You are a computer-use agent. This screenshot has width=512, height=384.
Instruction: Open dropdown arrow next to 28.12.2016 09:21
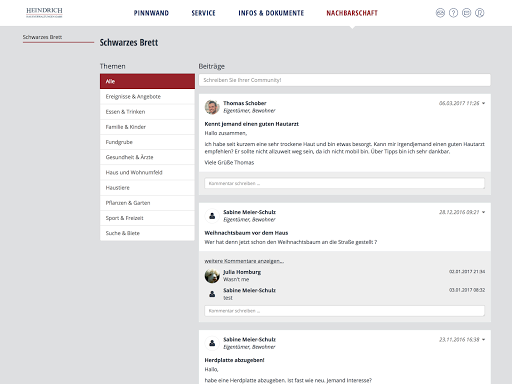pos(484,212)
